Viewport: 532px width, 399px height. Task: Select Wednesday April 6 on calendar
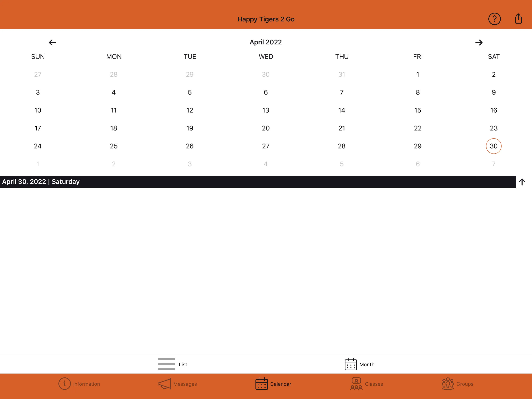point(266,92)
